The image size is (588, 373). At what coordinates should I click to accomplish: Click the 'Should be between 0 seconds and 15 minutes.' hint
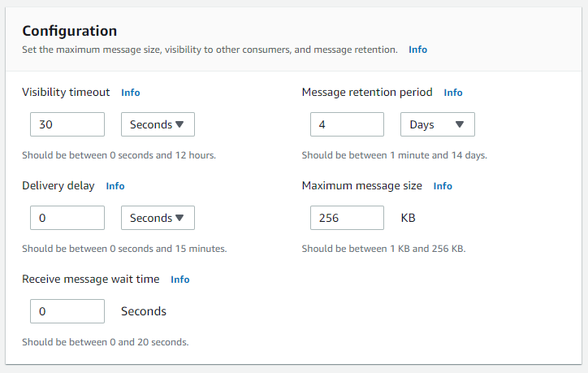pos(124,249)
